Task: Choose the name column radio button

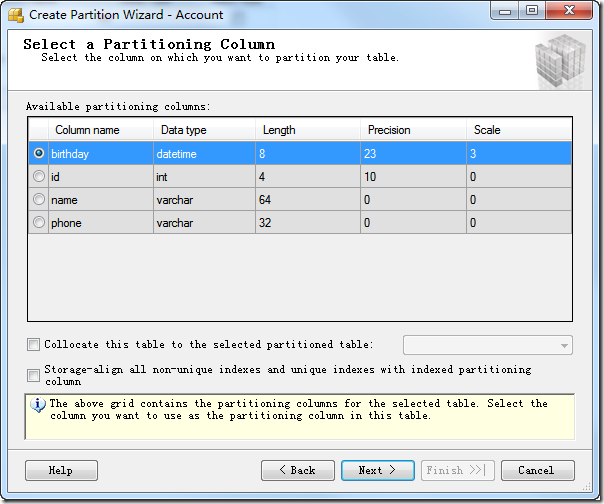Action: [39, 200]
